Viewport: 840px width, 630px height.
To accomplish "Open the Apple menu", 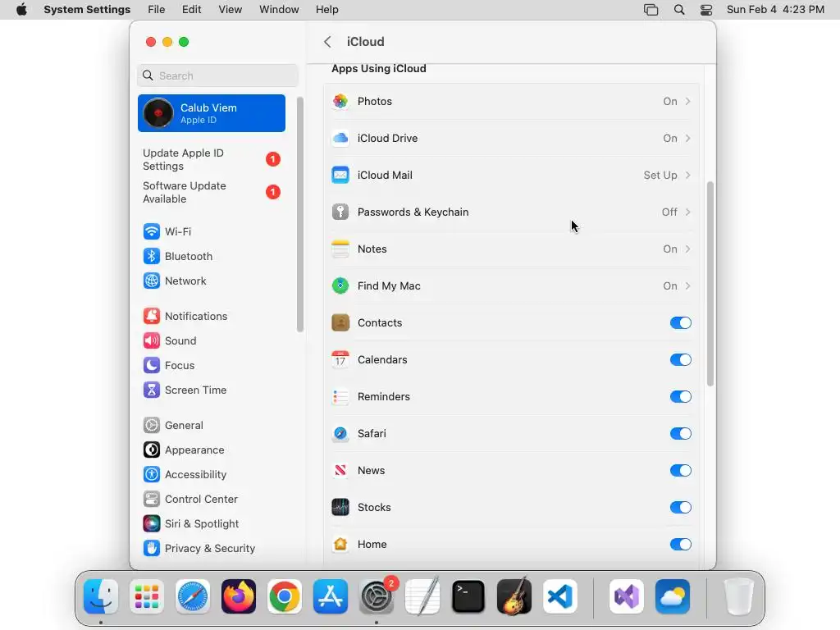I will 21,10.
